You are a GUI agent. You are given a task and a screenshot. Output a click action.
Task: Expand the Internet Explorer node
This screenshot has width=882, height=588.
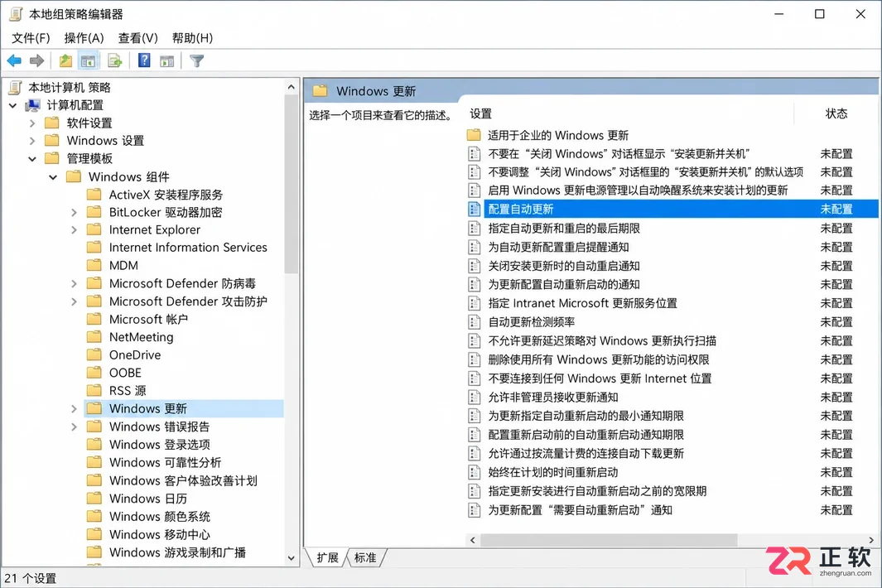pyautogui.click(x=74, y=229)
